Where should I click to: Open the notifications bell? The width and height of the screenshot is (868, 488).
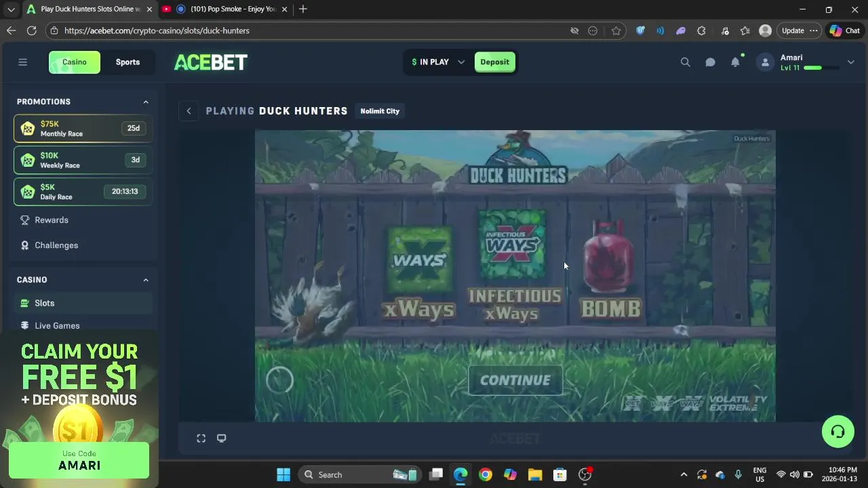pos(735,62)
